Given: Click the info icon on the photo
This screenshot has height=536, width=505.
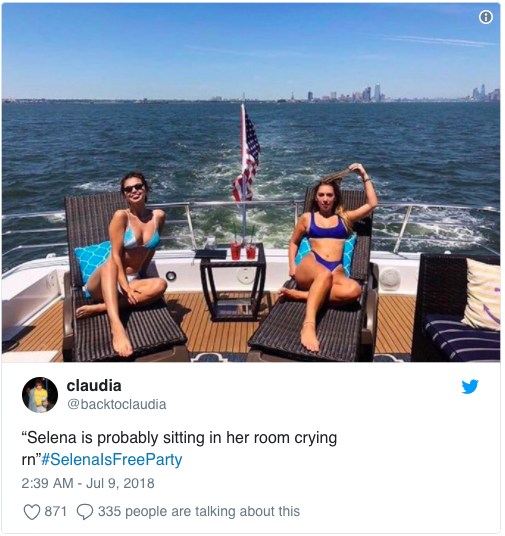Looking at the screenshot, I should point(486,17).
